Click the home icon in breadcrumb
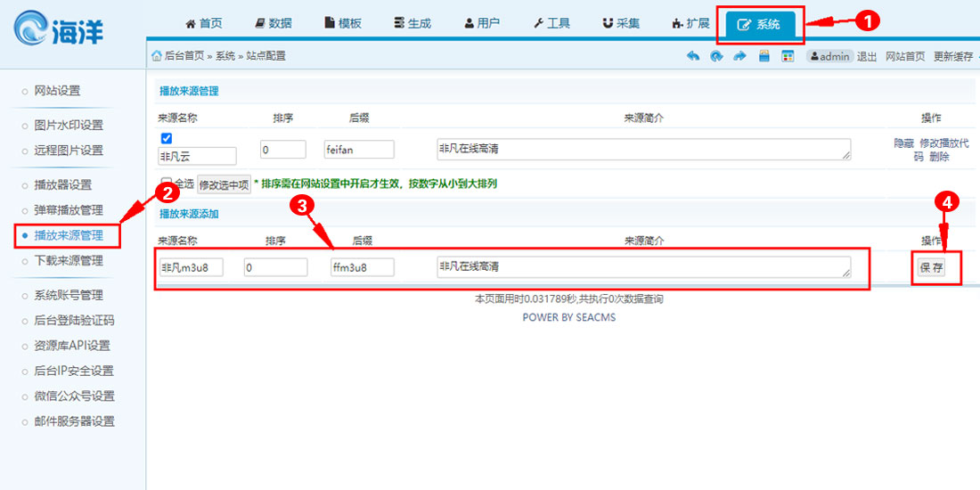Viewport: 980px width, 490px height. point(157,56)
